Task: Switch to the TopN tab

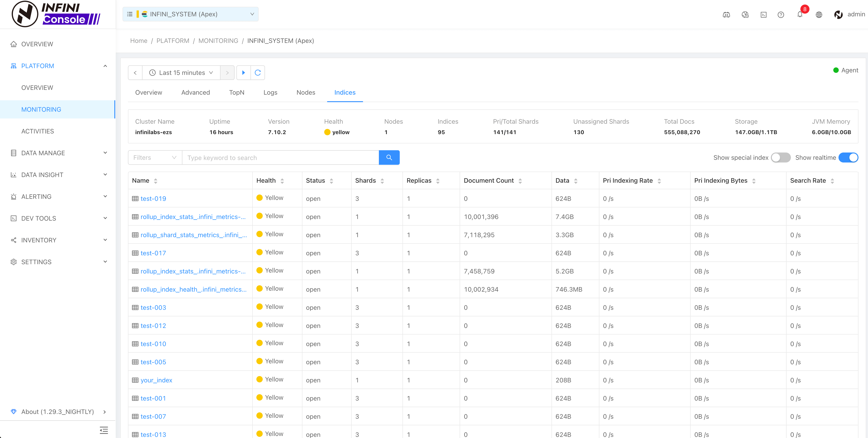Action: pos(237,92)
